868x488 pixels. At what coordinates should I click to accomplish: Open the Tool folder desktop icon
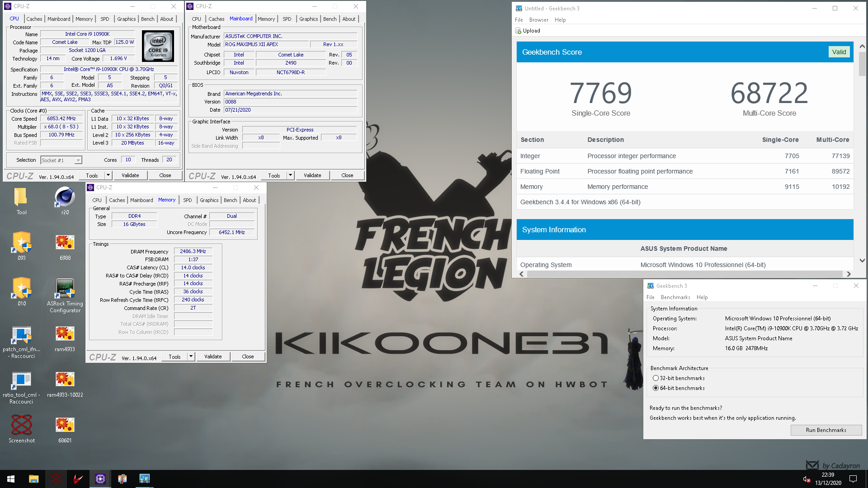(21, 201)
